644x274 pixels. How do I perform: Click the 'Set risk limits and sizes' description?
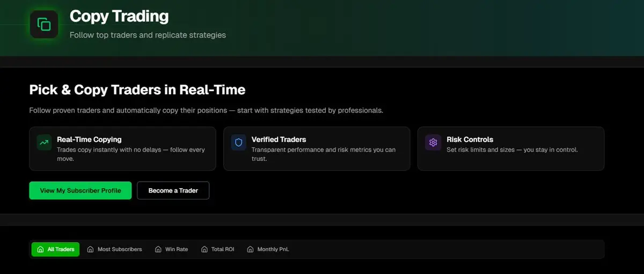click(512, 150)
